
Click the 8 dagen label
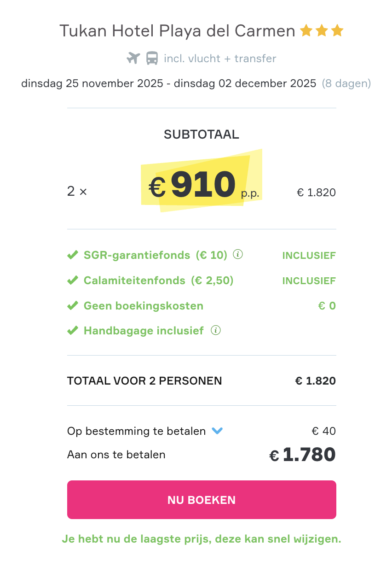346,83
